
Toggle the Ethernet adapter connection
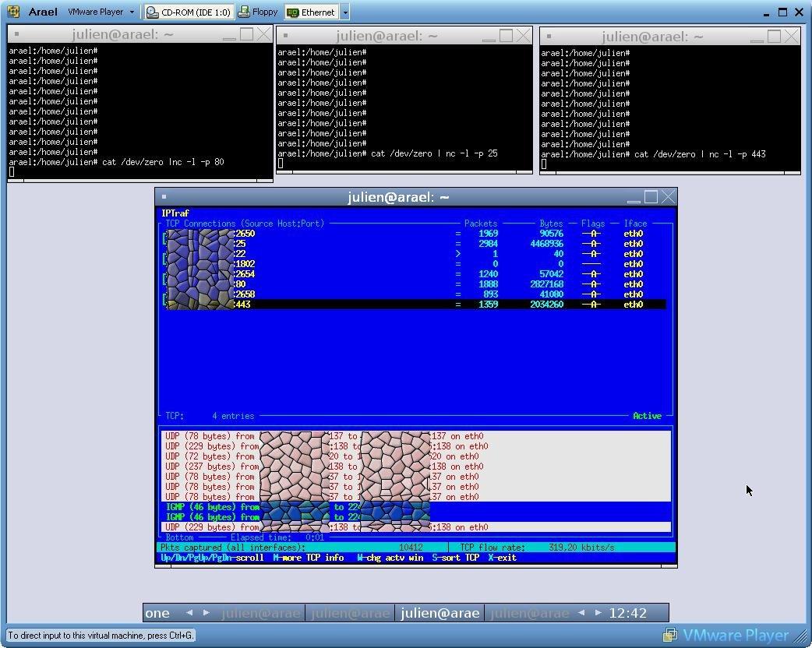coord(310,12)
